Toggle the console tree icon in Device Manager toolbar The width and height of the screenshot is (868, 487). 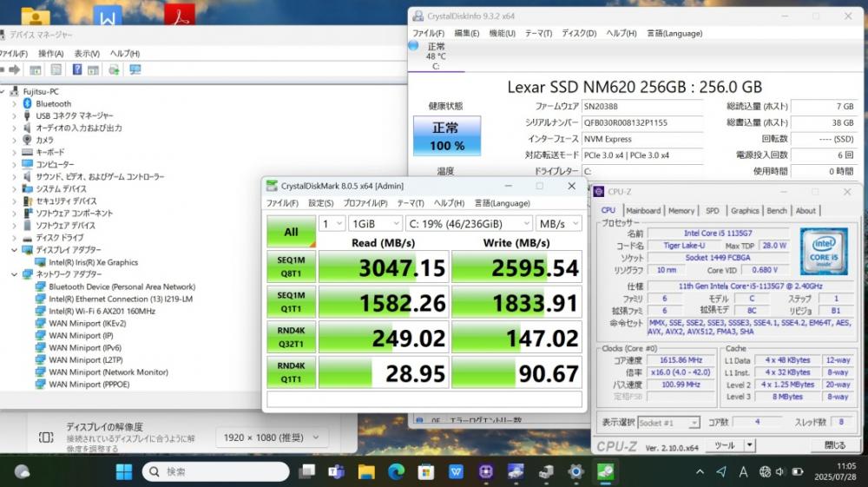coord(36,69)
